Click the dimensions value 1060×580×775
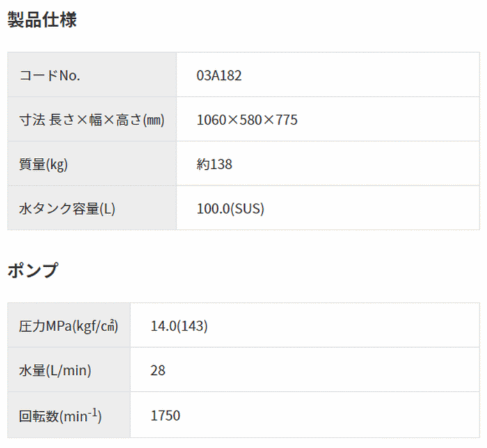This screenshot has height=448, width=487. 247,120
